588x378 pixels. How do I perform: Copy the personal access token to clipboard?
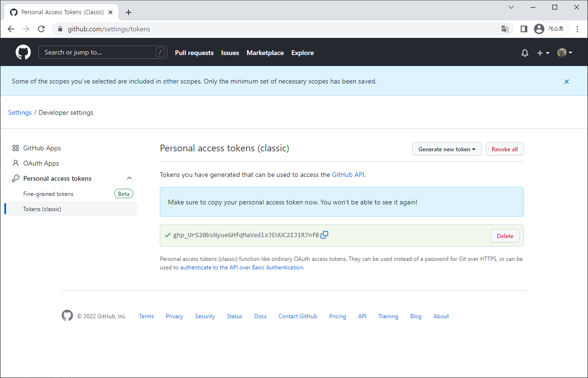324,235
